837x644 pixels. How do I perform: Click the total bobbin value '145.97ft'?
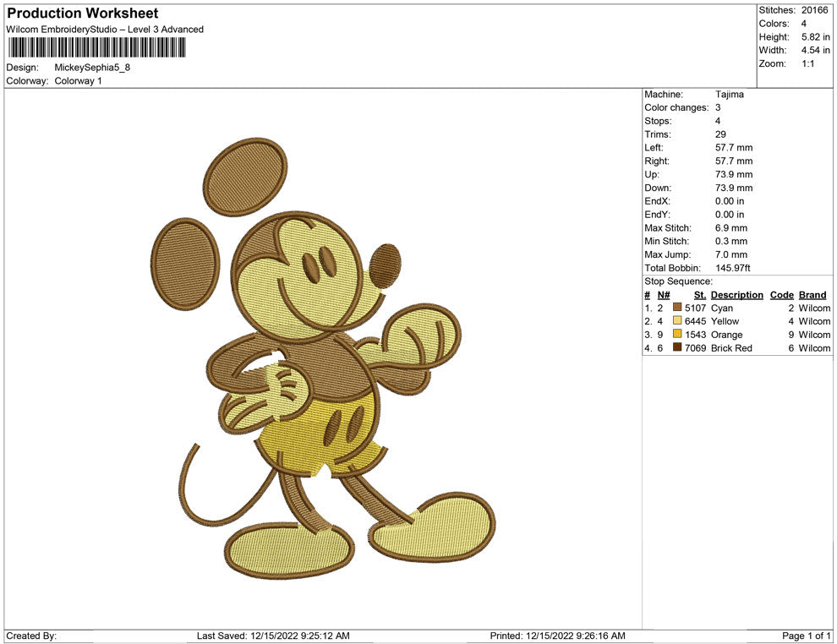pos(733,268)
